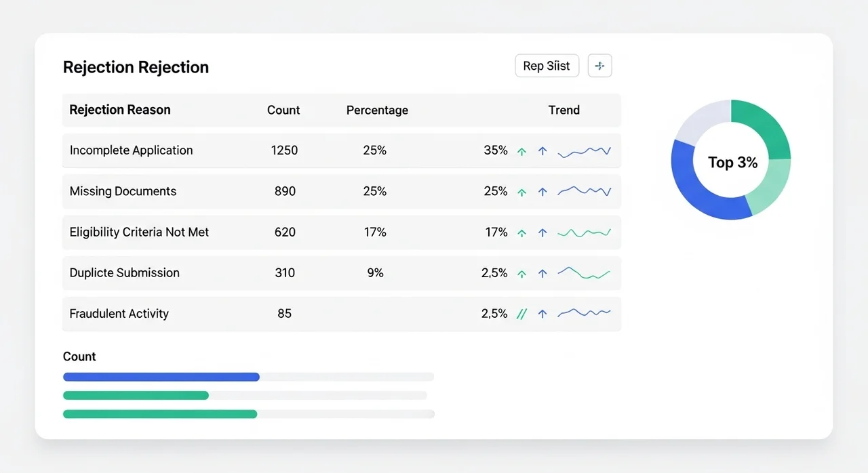Click green up arrow in Eligibility Criteria row
Screen dimensions: 868x473
521,233
